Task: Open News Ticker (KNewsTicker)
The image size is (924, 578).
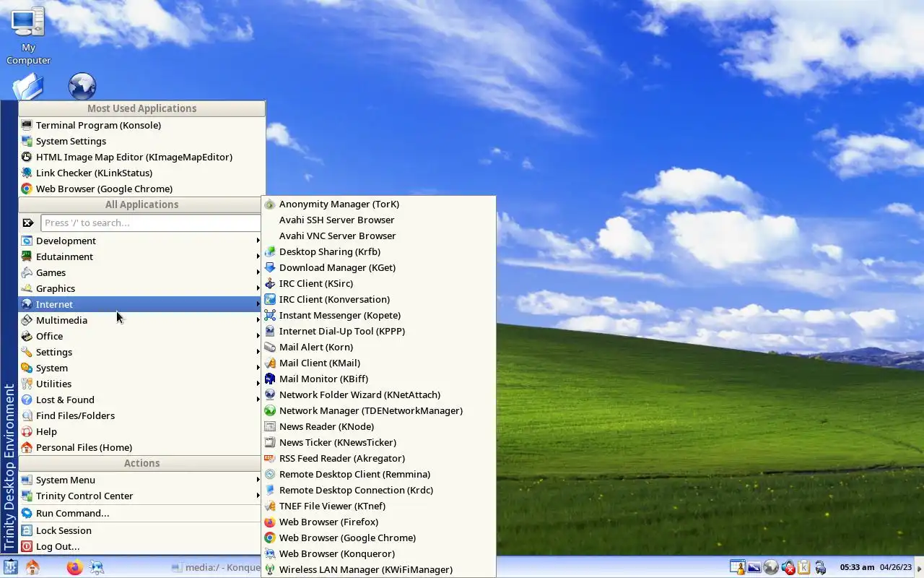Action: click(x=378, y=442)
